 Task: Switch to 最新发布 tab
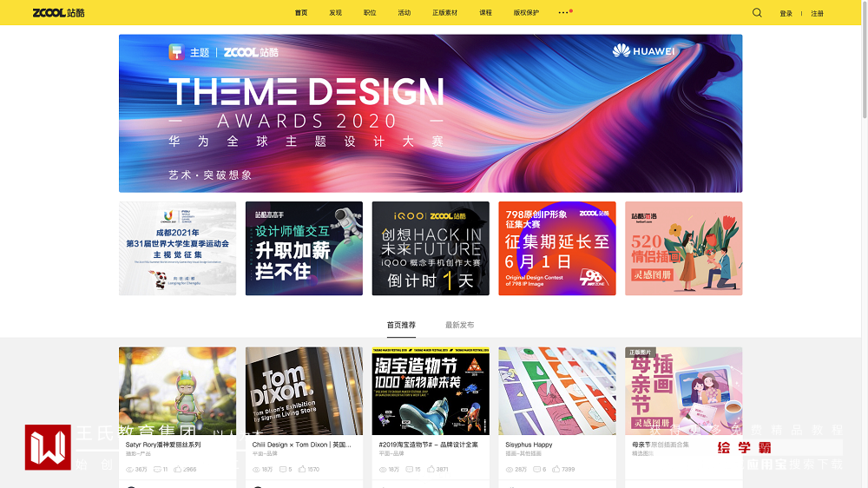click(459, 325)
